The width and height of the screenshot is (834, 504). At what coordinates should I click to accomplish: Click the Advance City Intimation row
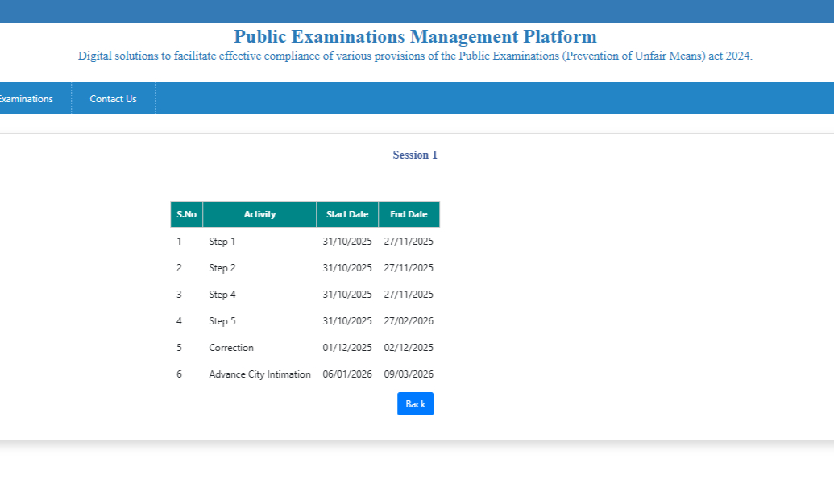(x=259, y=374)
